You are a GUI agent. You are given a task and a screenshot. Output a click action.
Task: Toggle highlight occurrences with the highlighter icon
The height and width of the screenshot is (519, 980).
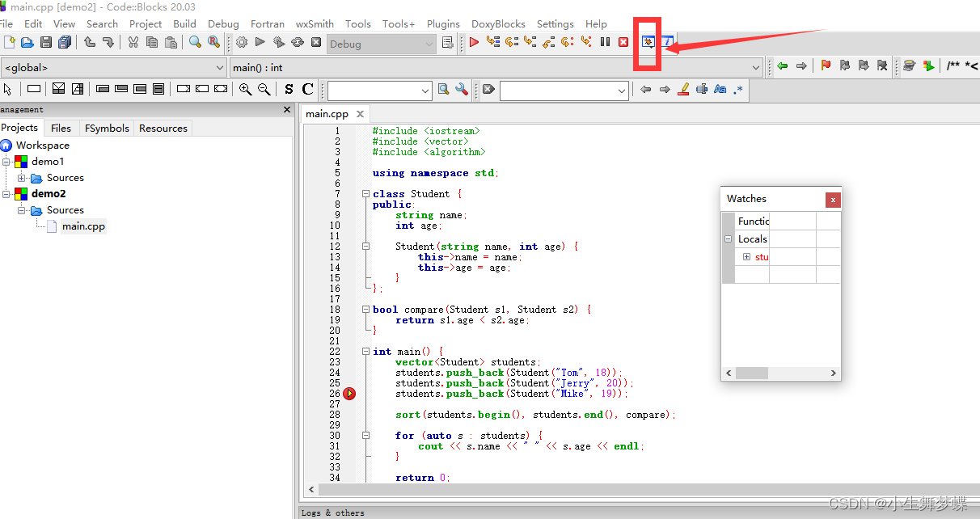coord(683,90)
